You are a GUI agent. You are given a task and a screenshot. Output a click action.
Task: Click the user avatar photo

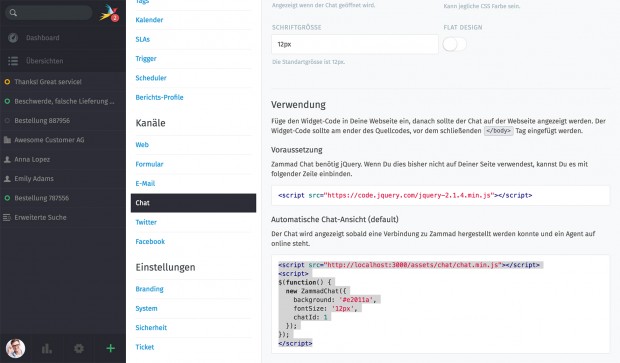coord(15,348)
